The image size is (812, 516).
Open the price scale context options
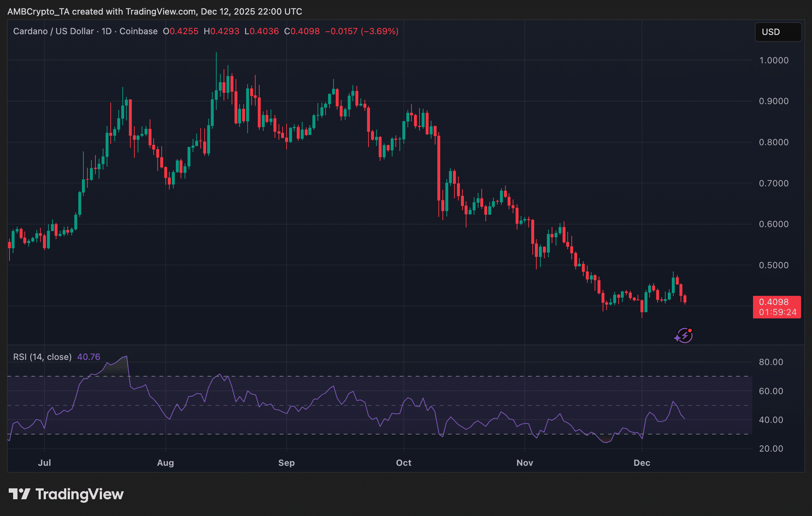pos(775,182)
